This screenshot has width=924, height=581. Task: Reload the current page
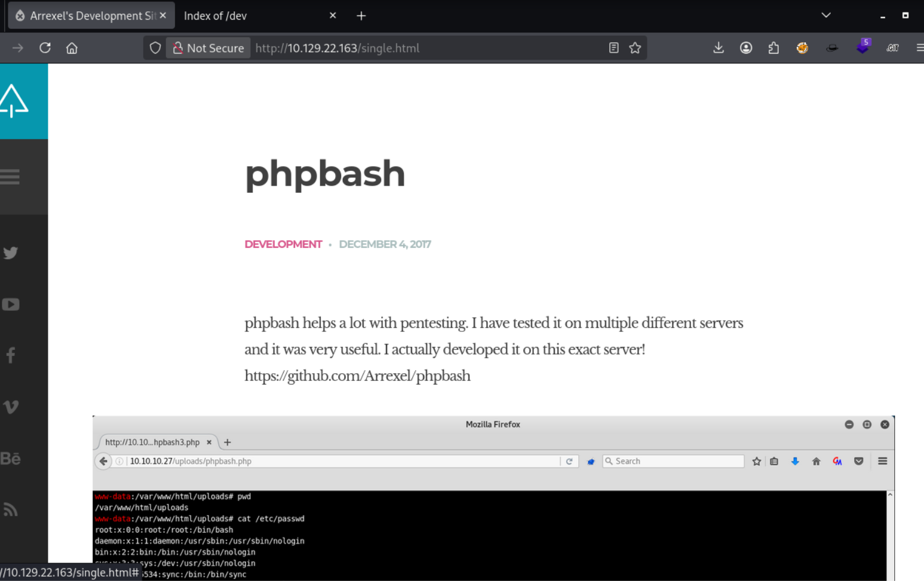pos(45,48)
